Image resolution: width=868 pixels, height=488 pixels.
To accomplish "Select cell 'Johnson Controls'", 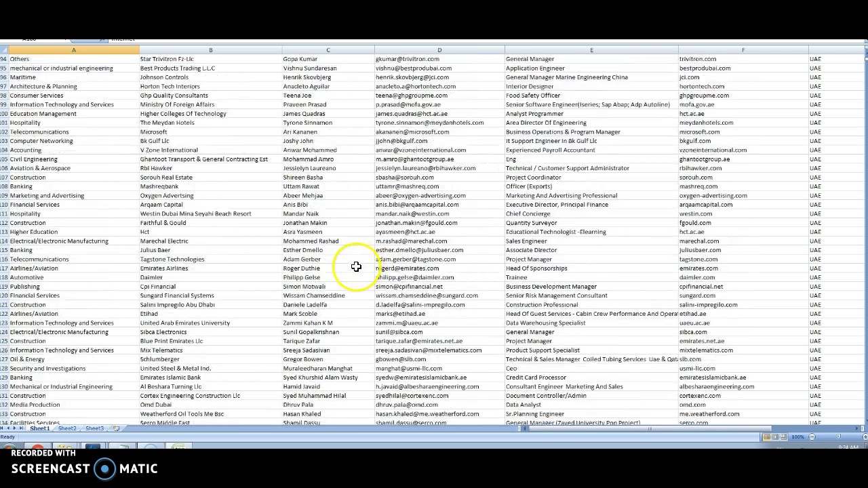I will click(x=164, y=77).
